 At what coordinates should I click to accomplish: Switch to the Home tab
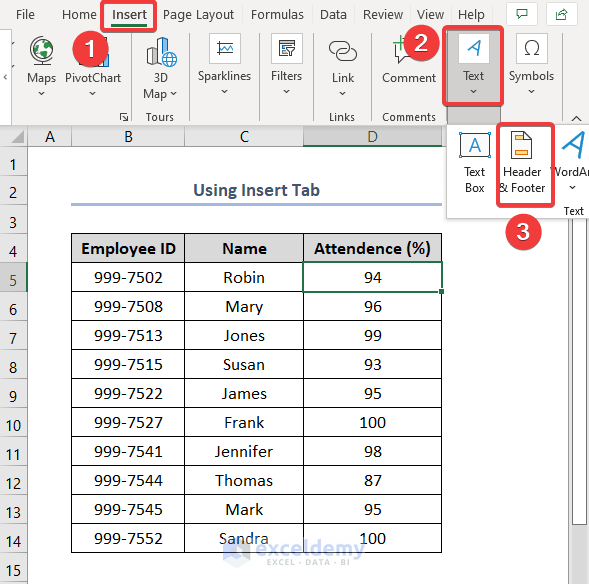[79, 15]
